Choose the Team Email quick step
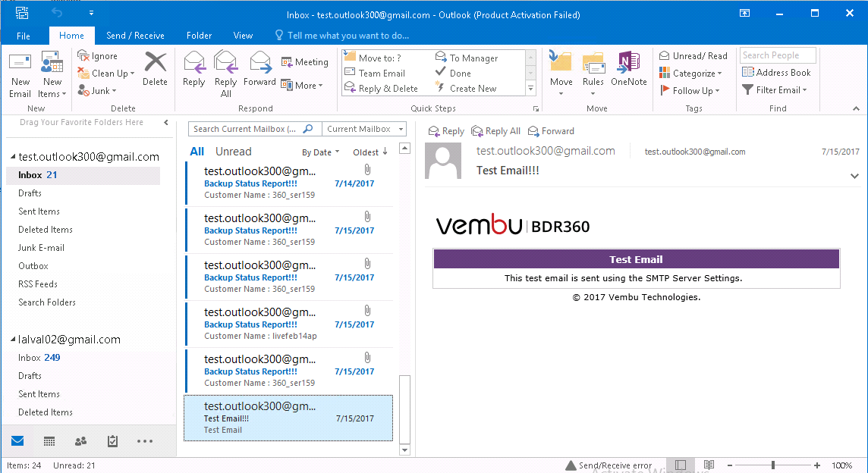 coord(375,73)
